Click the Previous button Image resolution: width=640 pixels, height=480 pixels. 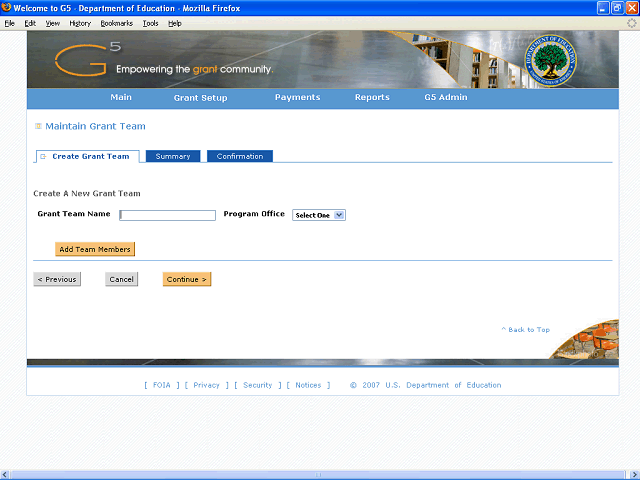(57, 279)
